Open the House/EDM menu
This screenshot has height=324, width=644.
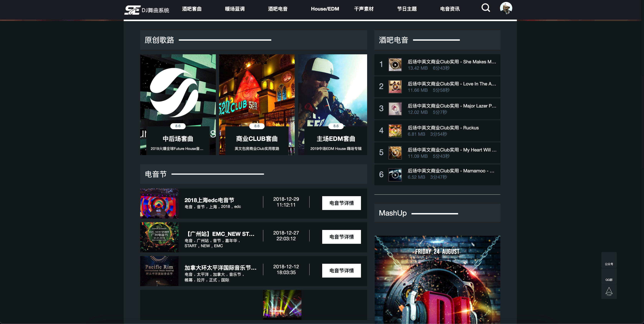click(325, 9)
